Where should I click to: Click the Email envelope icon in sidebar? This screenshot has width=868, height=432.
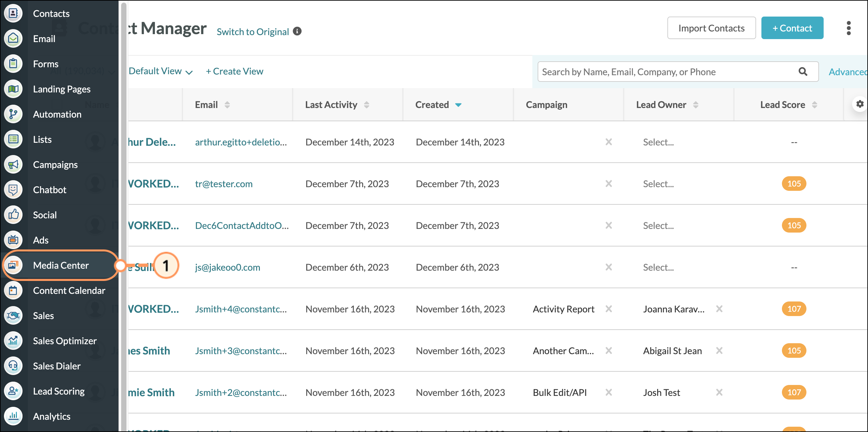pyautogui.click(x=13, y=38)
